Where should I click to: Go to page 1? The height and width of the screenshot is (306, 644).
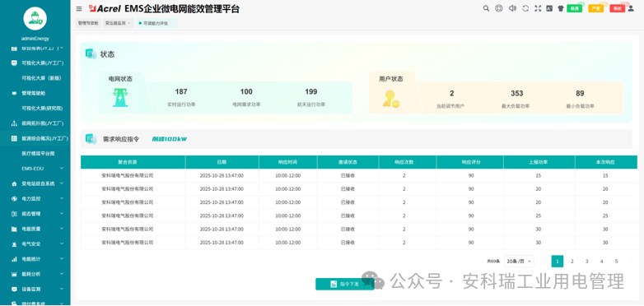coord(558,262)
